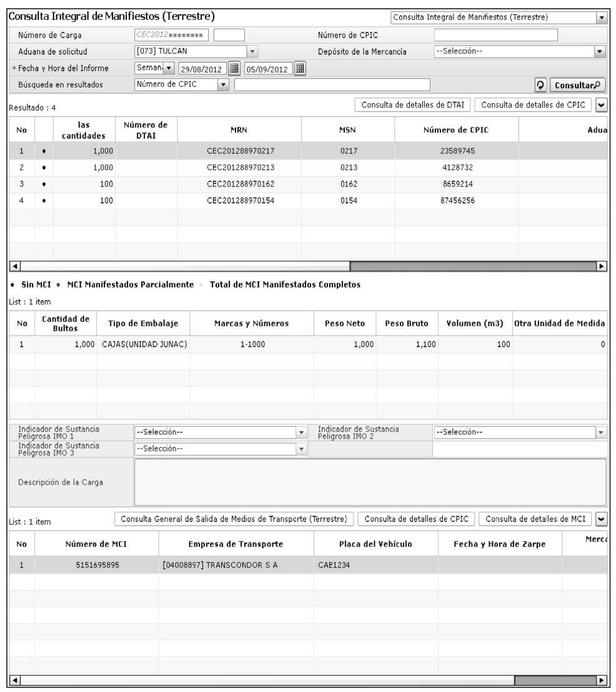Sort by MRN column header
The image size is (616, 692).
click(239, 130)
